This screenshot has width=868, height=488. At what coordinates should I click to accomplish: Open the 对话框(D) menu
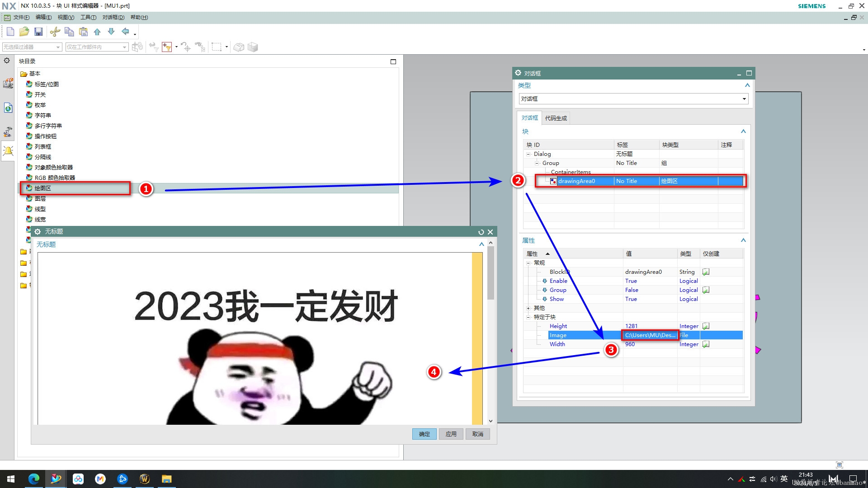point(113,18)
